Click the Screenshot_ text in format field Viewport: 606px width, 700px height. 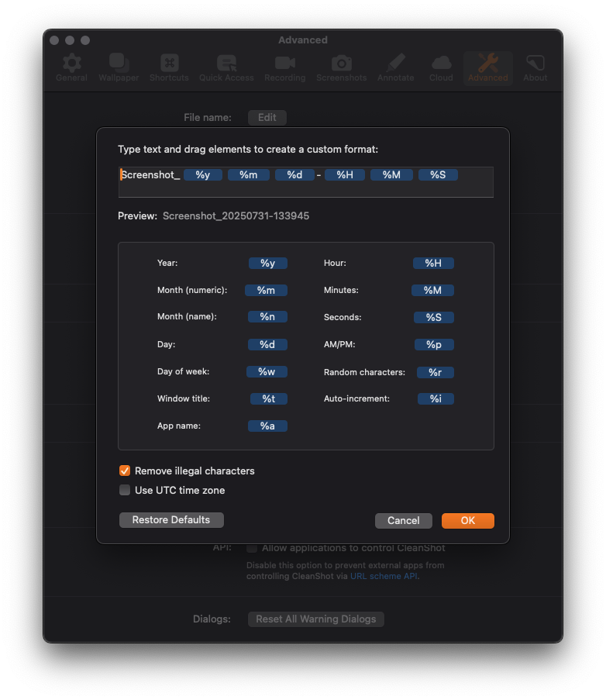pos(151,175)
